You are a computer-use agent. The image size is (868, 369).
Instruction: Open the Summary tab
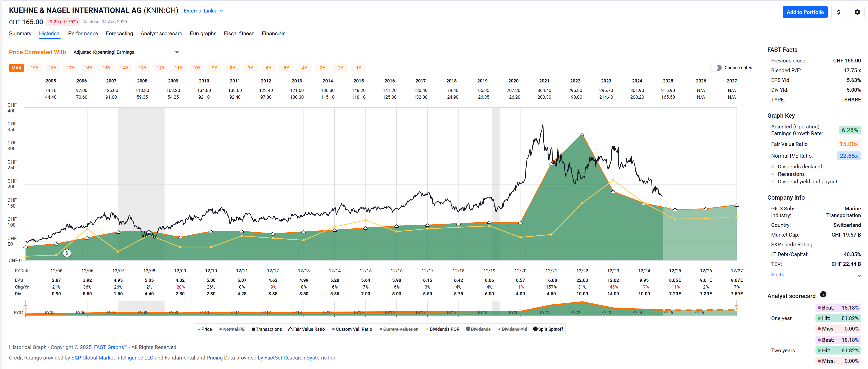[x=20, y=33]
